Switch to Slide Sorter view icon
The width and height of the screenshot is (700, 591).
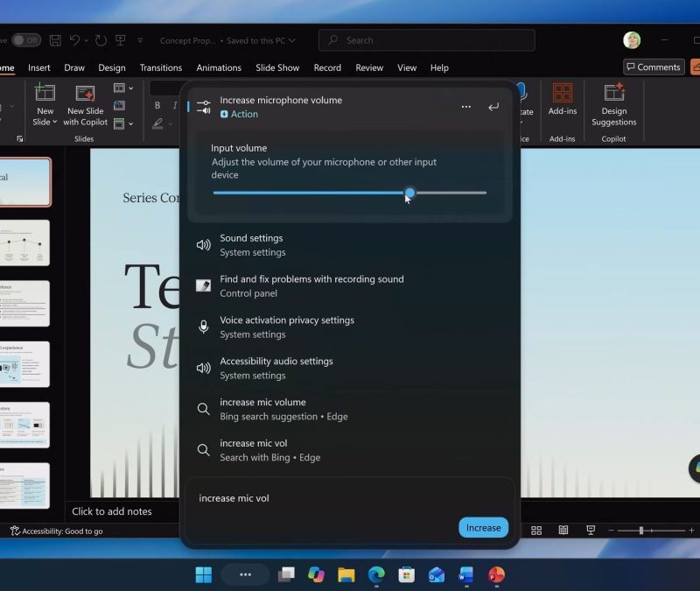pyautogui.click(x=536, y=531)
